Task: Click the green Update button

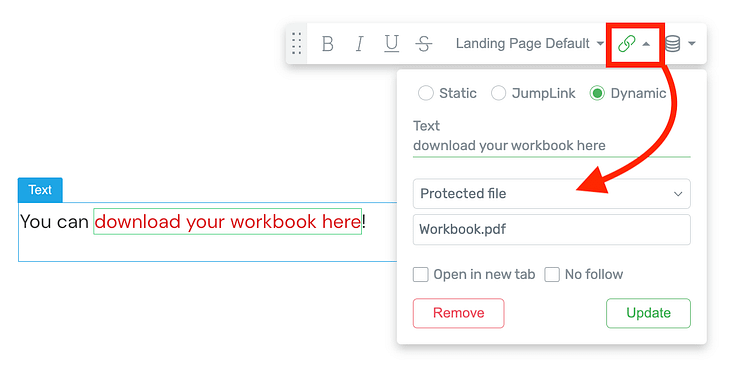Action: point(648,313)
